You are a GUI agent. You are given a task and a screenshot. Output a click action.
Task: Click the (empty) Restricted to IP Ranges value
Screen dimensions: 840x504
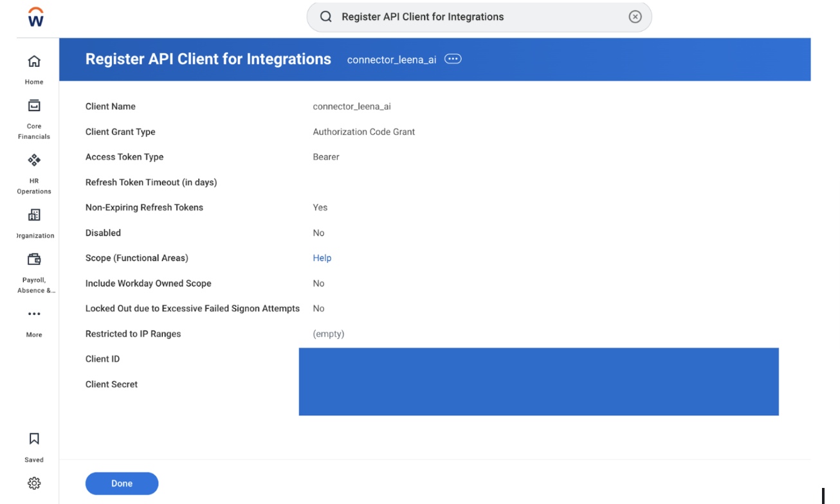click(329, 334)
